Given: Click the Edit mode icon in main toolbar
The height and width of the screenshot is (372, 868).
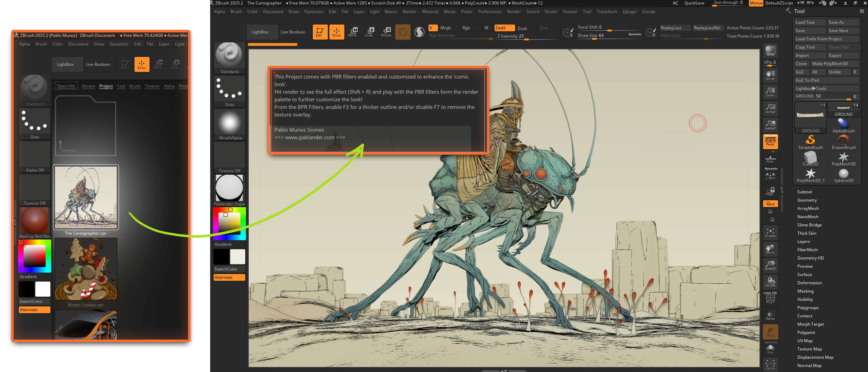Looking at the screenshot, I should (x=320, y=32).
